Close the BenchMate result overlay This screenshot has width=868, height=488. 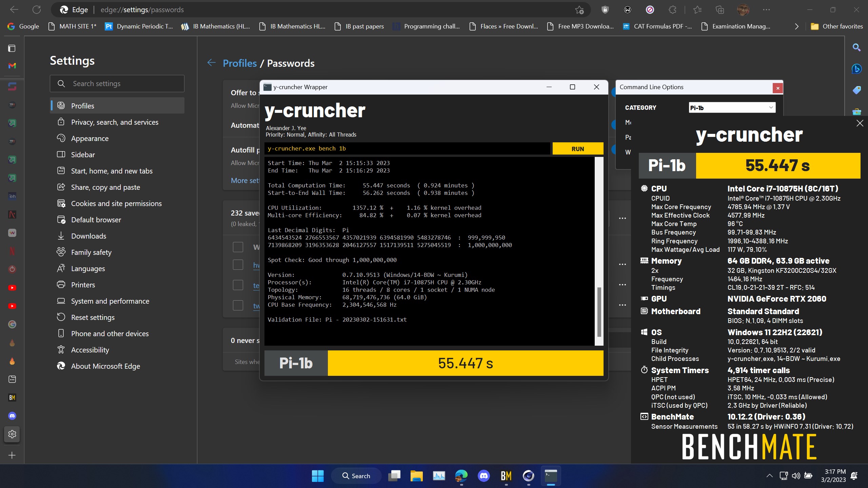[860, 123]
